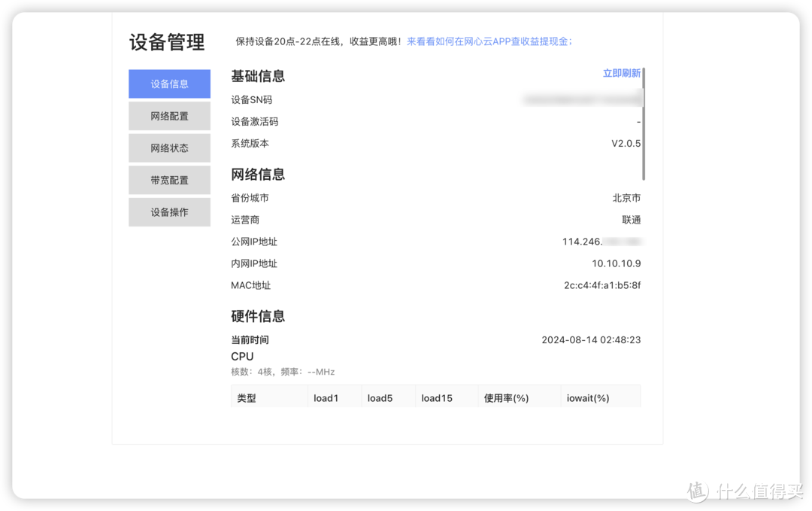812x511 pixels.
Task: Select the 设备信息 sidebar tab
Action: coord(169,84)
